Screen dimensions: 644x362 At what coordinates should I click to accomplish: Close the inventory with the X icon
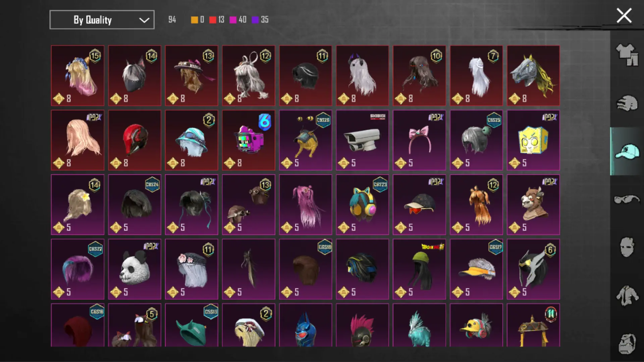[624, 16]
